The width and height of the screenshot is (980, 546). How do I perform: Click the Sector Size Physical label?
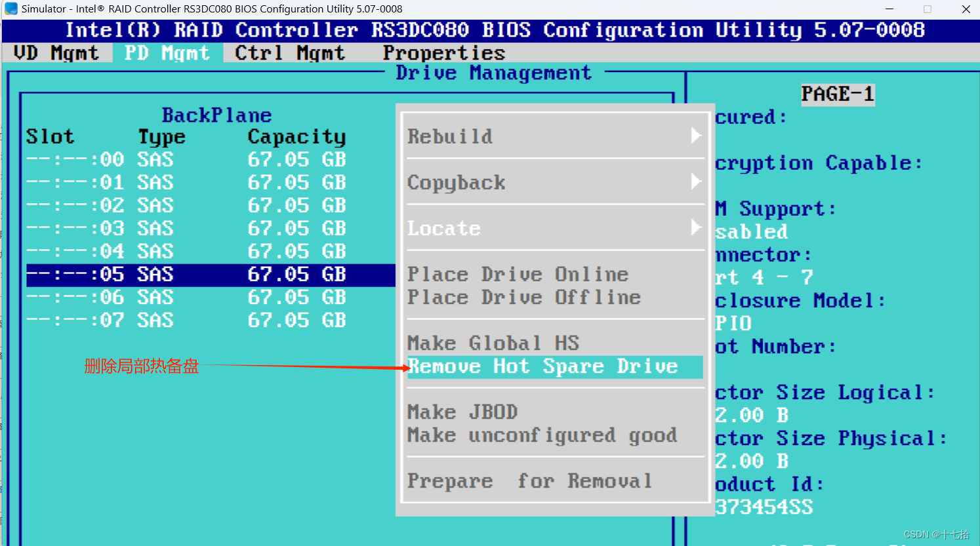click(x=831, y=439)
